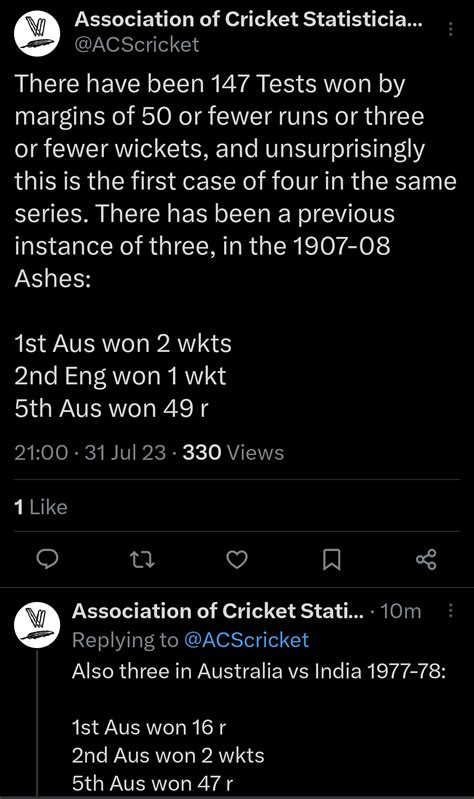Retweet the main post
Image resolution: width=474 pixels, height=799 pixels.
tap(142, 560)
